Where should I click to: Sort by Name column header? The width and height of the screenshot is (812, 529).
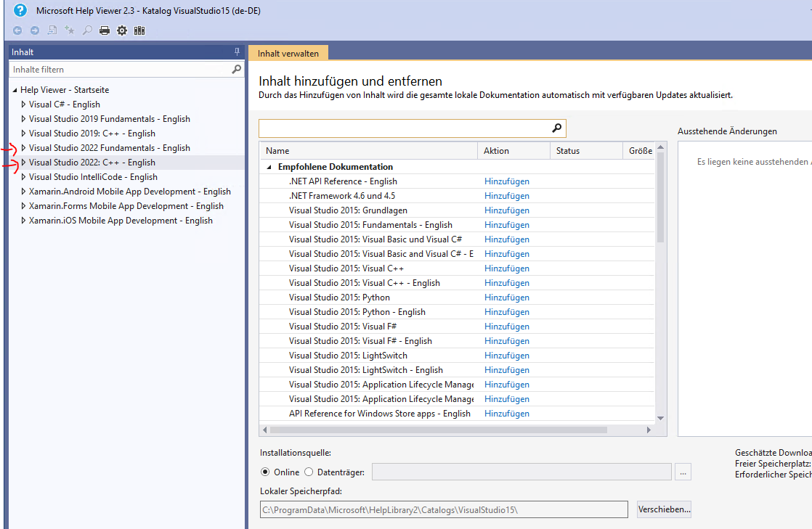tap(368, 151)
